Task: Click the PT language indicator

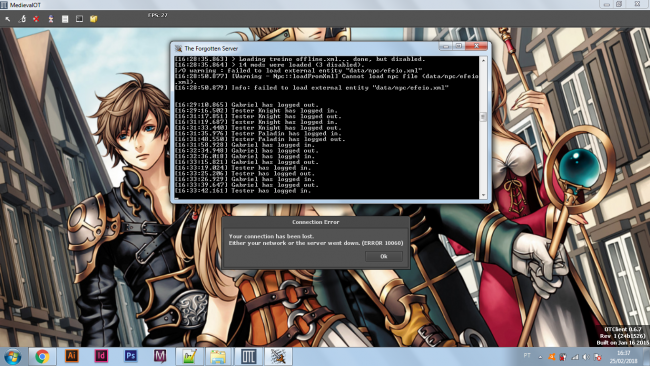Action: tap(527, 355)
